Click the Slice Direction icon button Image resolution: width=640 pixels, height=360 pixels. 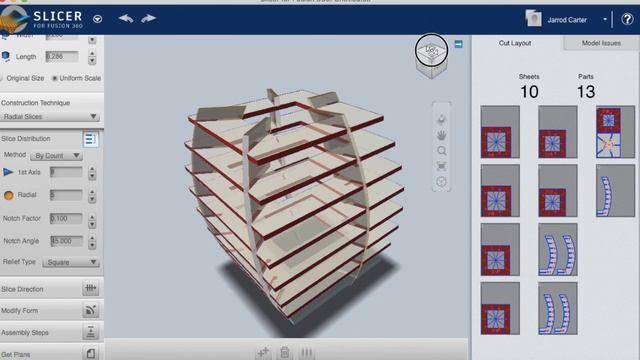coord(90,288)
